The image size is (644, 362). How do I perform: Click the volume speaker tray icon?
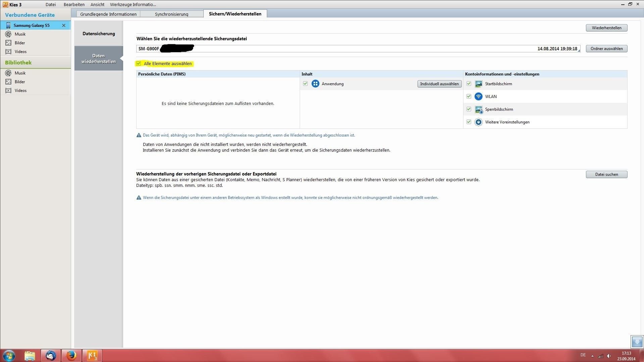pyautogui.click(x=609, y=356)
